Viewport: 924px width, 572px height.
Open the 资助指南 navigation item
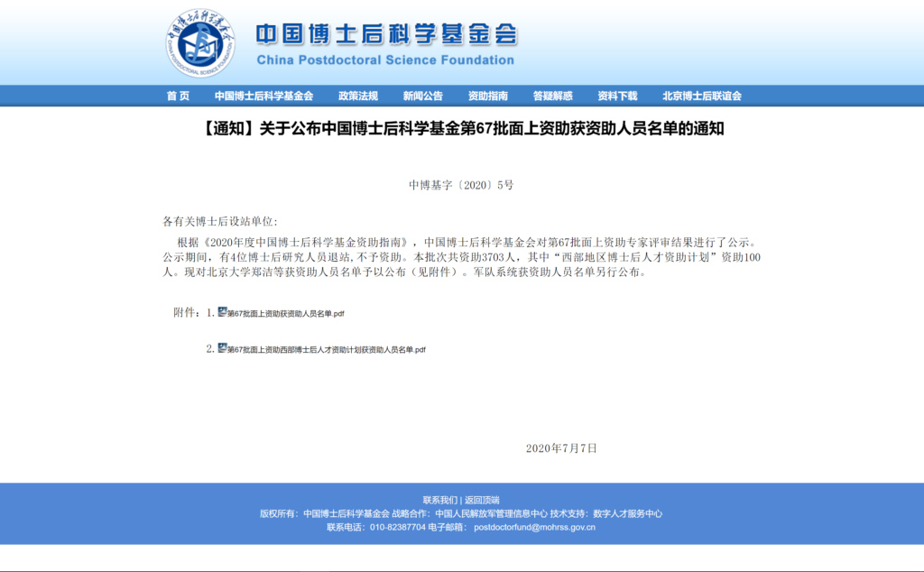tap(488, 96)
